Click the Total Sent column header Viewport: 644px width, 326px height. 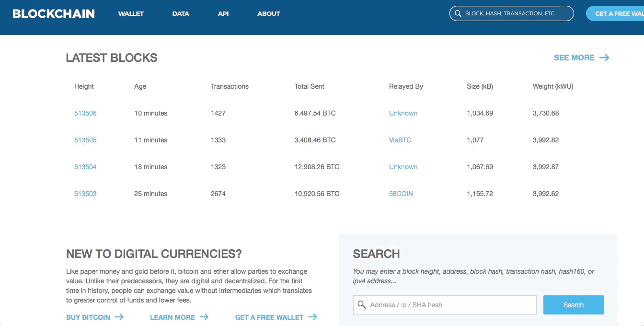click(310, 86)
